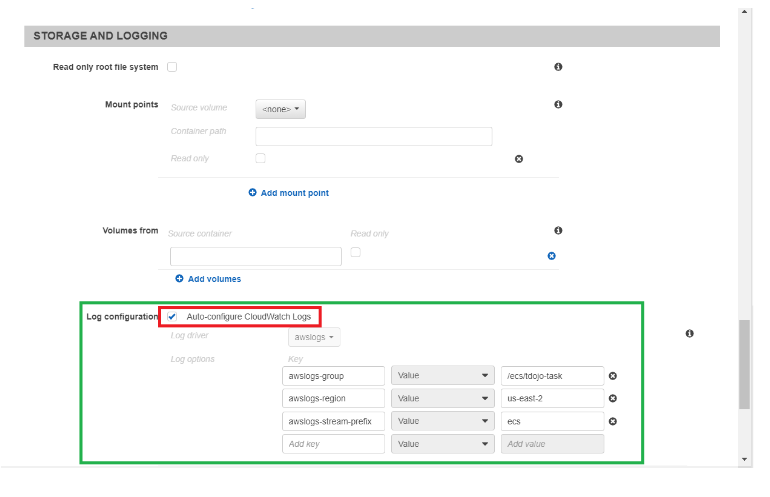Check Read only box under Mount points
This screenshot has height=497, width=770.
260,158
